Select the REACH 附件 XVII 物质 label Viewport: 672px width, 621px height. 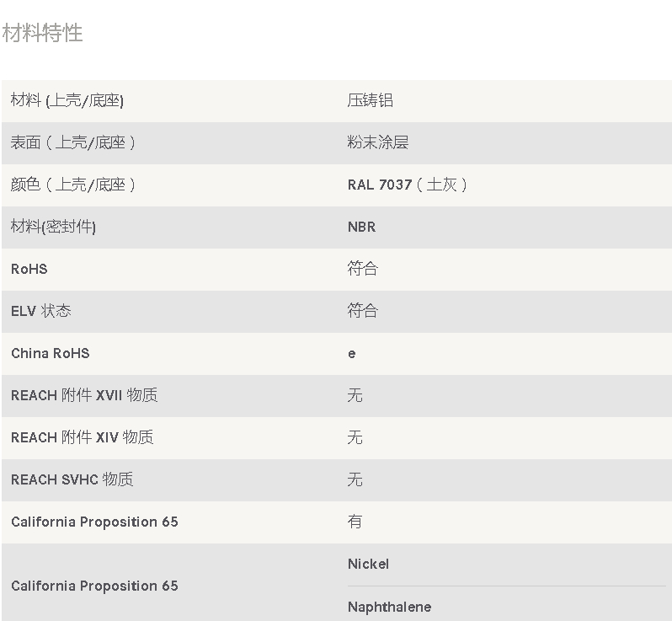click(x=84, y=395)
